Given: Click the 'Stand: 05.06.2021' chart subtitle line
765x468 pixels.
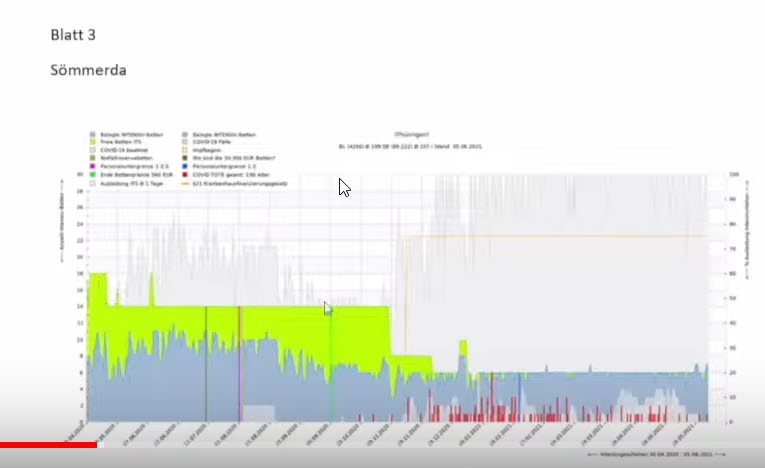Looking at the screenshot, I should 410,146.
